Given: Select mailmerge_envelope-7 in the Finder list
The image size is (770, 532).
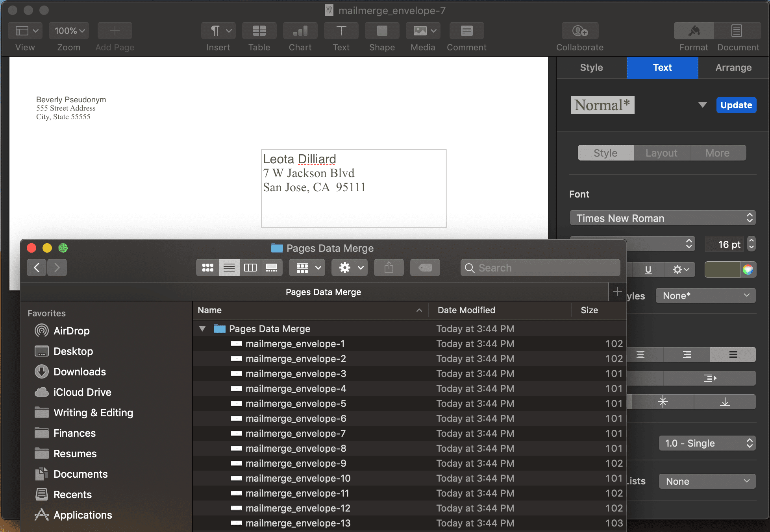Looking at the screenshot, I should pyautogui.click(x=409, y=434).
